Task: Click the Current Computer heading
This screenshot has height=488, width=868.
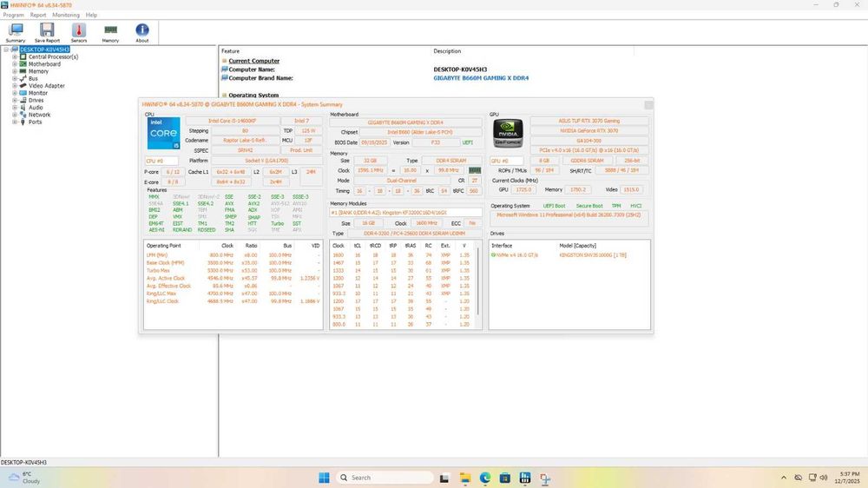Action: click(x=254, y=61)
